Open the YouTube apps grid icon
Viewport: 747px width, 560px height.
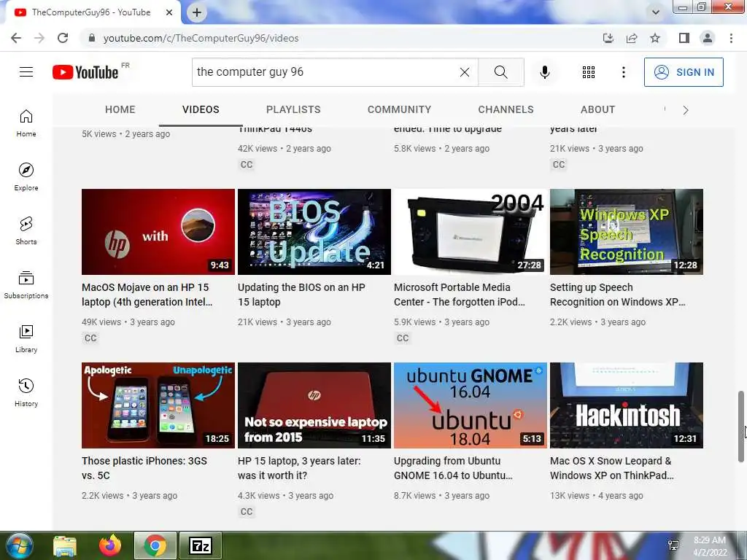(589, 72)
